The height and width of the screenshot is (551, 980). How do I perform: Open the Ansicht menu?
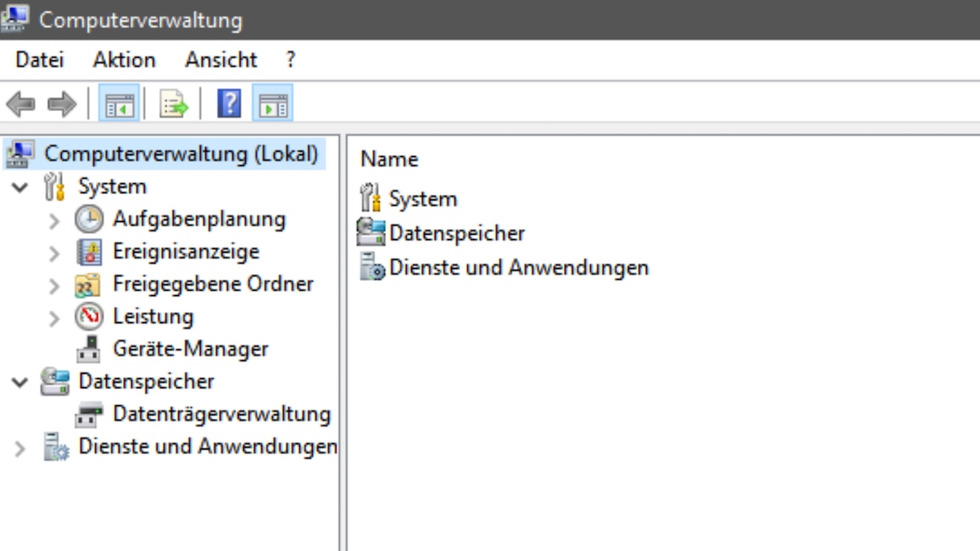(x=222, y=60)
